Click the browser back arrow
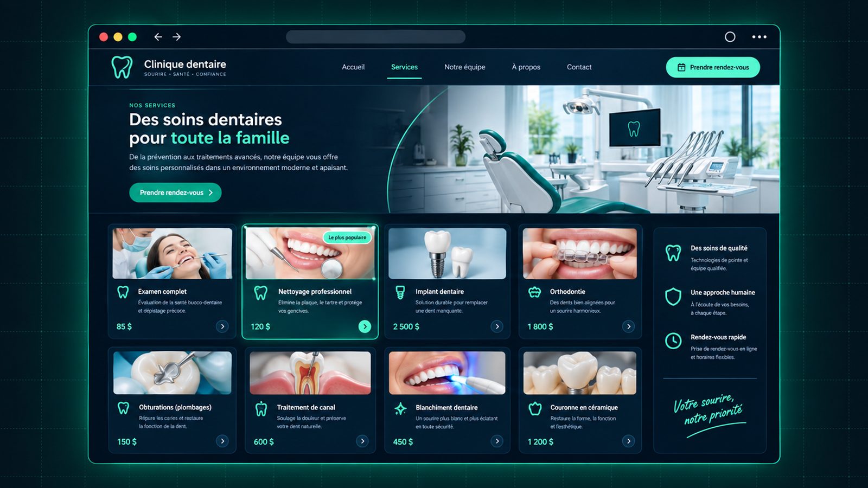868x488 pixels. point(158,37)
